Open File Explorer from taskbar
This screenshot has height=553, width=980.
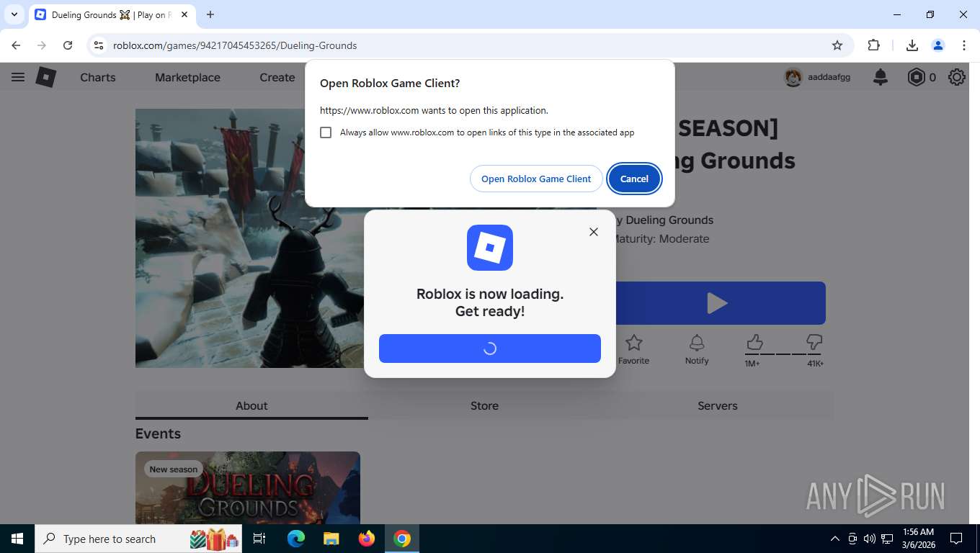pos(331,539)
